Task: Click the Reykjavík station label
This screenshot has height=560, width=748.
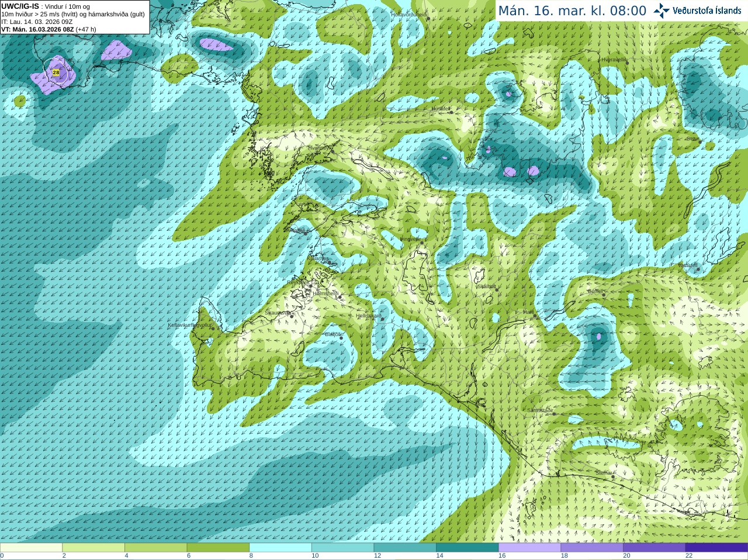Action: click(x=297, y=282)
